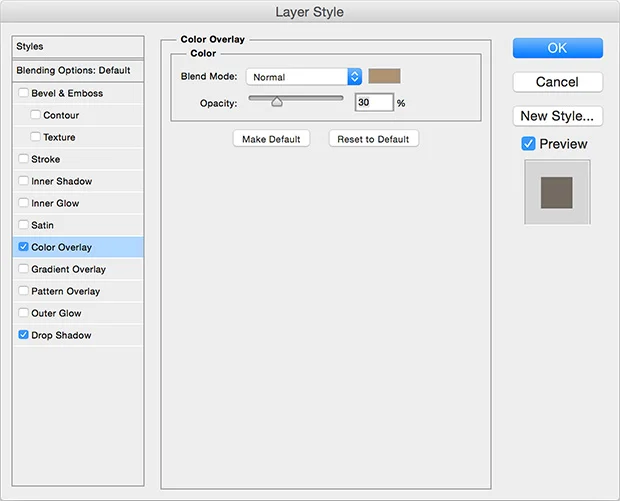Select the Outer Glow label
620x501 pixels.
click(56, 313)
